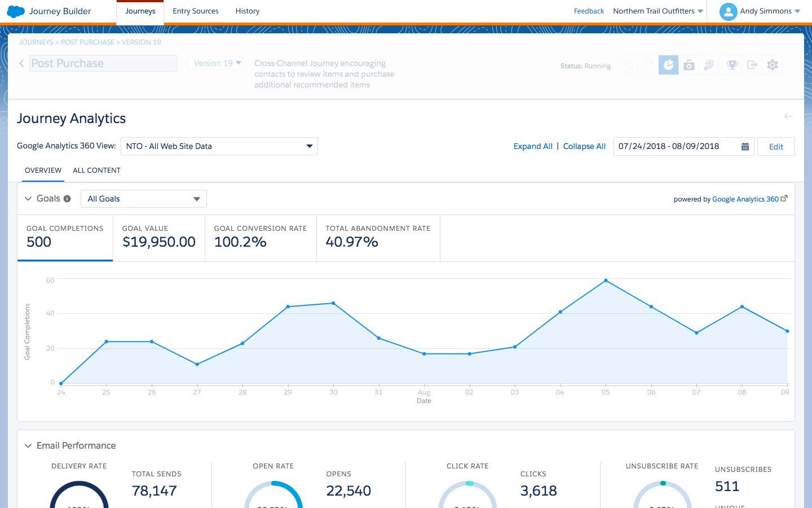Screen dimensions: 812x508
Task: Open the All Goals dropdown
Action: (144, 199)
